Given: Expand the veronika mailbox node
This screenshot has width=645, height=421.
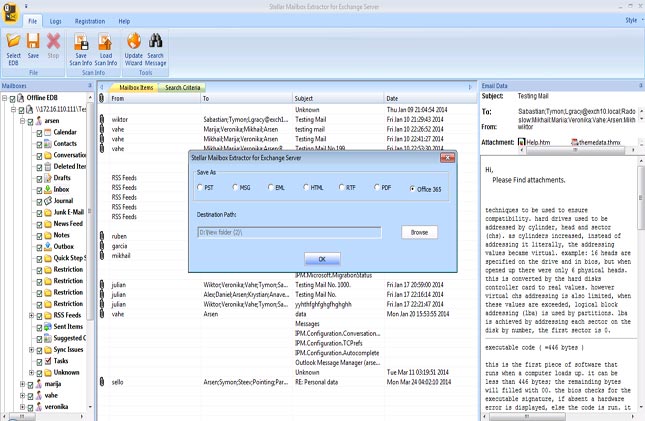Looking at the screenshot, I should pos(23,407).
